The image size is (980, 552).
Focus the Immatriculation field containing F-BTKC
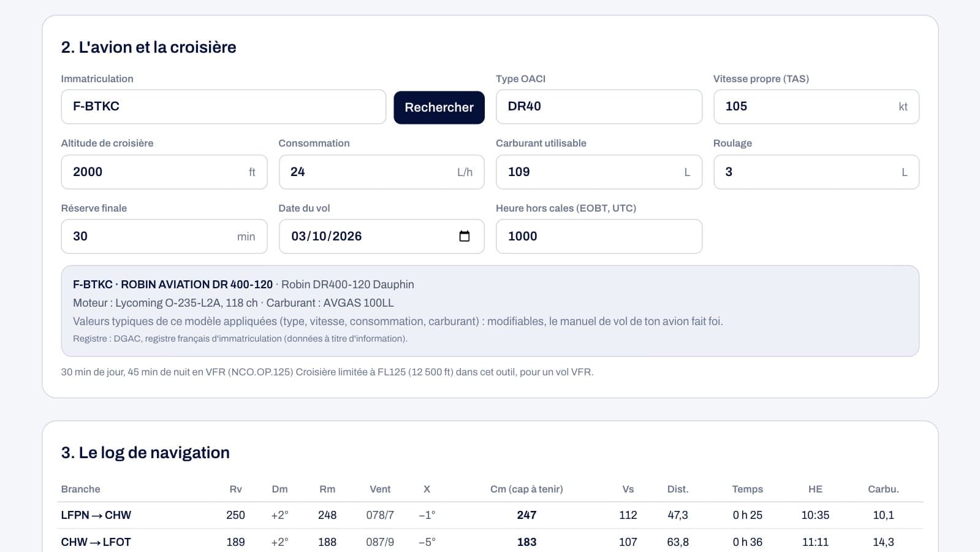(x=223, y=107)
